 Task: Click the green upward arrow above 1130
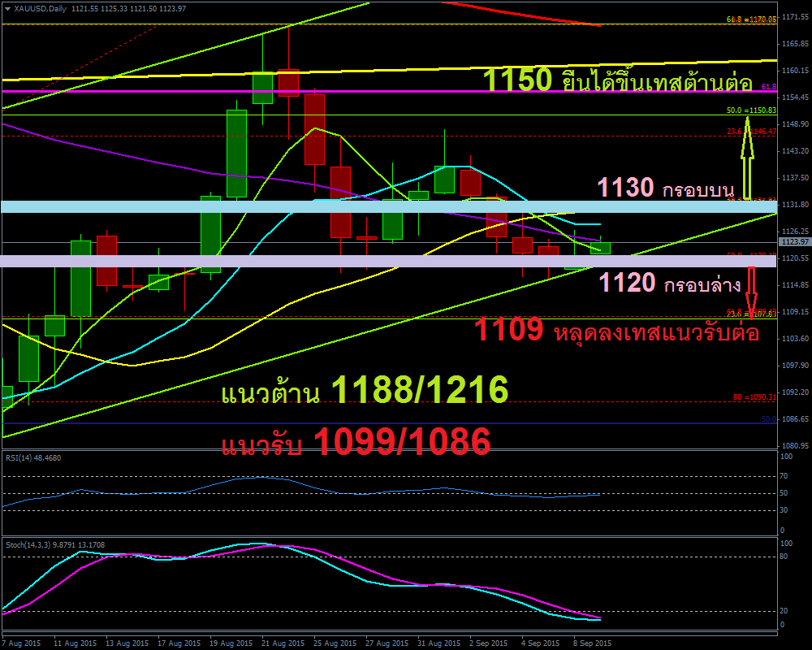(748, 154)
